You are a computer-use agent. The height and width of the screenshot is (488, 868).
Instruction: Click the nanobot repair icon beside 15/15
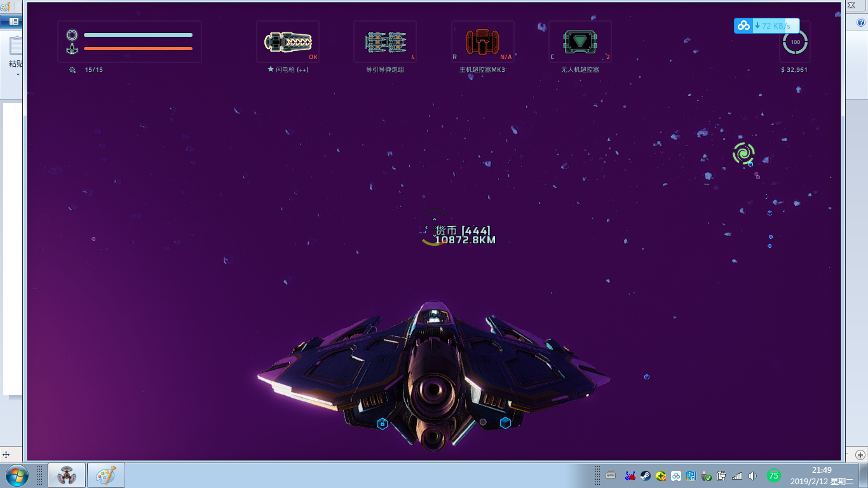[72, 70]
